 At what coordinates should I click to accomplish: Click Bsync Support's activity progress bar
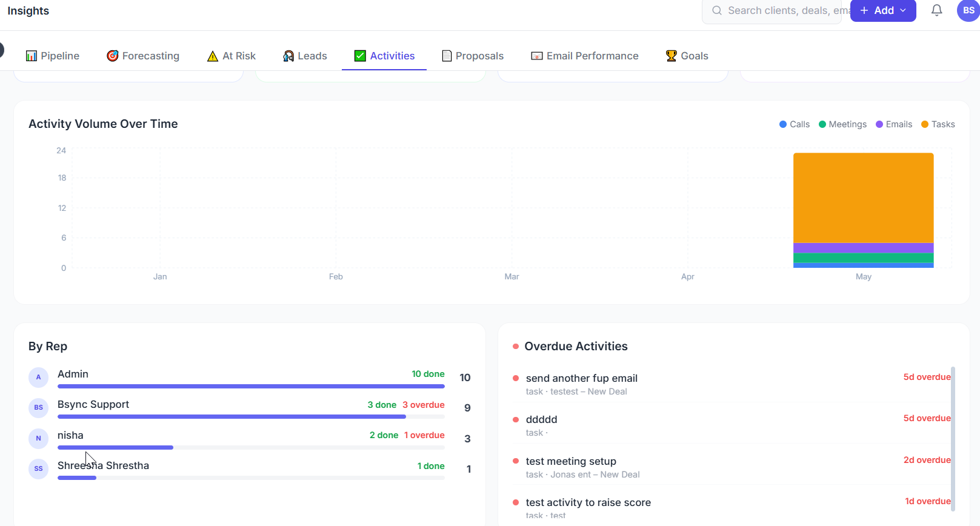pos(251,417)
